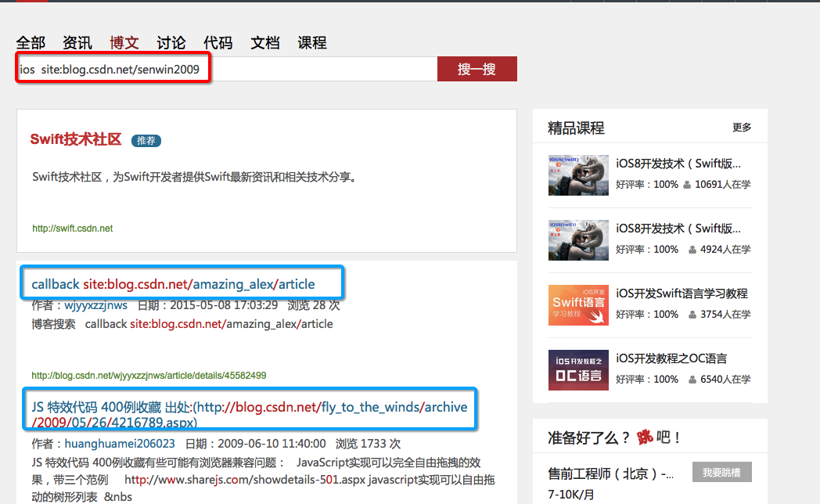Viewport: 820px width, 504px height.
Task: Click the learner icon beside 4924人在学
Action: tap(692, 250)
